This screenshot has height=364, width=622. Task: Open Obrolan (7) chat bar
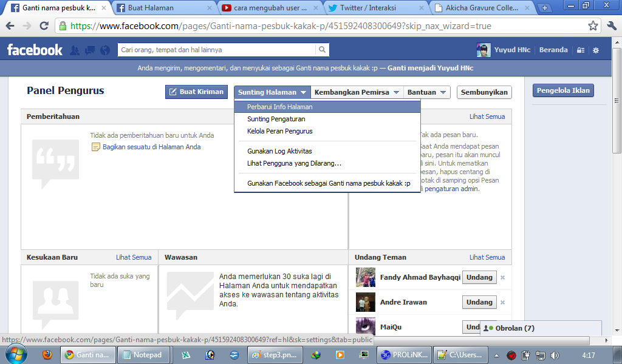point(541,328)
